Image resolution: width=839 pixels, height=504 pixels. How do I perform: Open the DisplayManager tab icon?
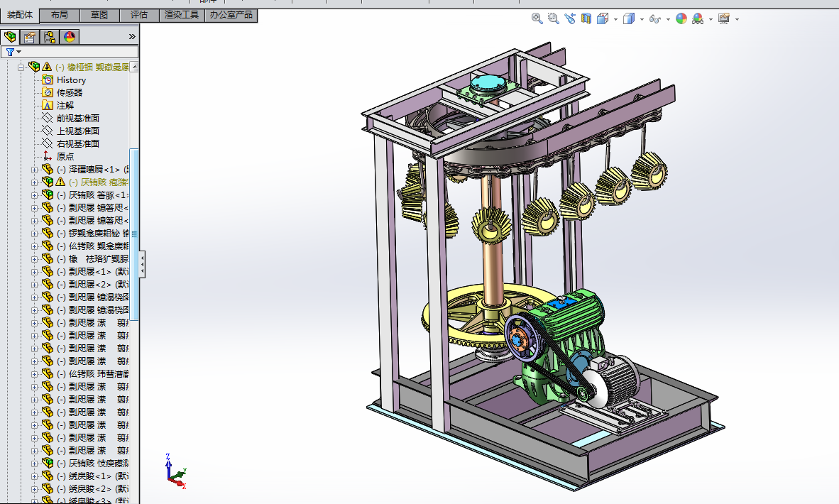(x=70, y=36)
